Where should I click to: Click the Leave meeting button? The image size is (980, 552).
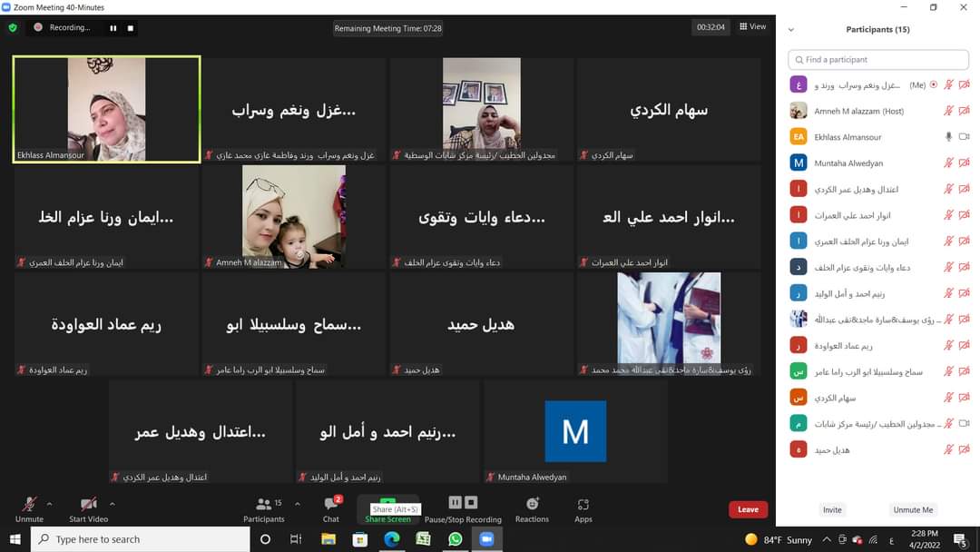tap(748, 509)
